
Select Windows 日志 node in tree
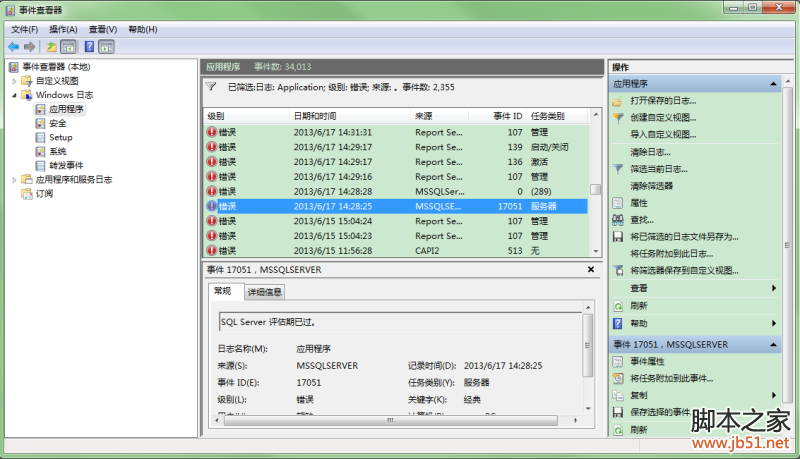(64, 95)
